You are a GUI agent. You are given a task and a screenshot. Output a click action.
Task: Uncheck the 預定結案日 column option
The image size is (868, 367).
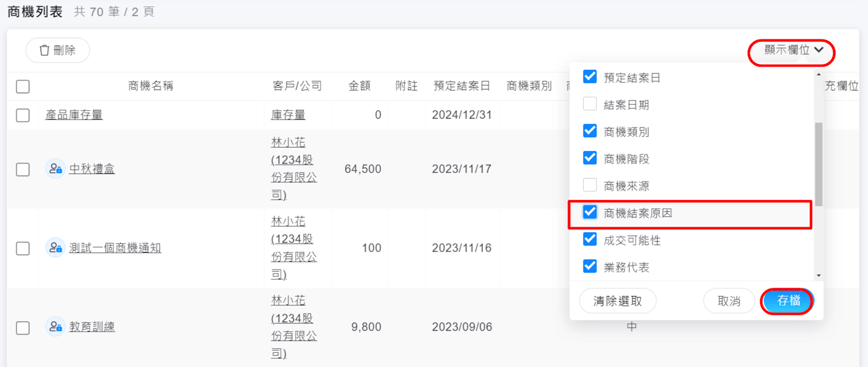590,77
